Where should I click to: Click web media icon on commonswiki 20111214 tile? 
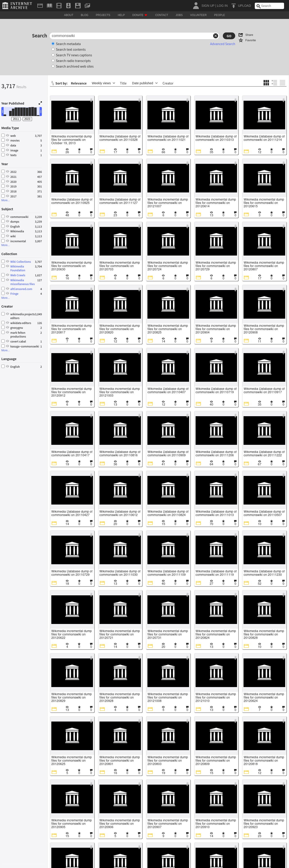click(246, 151)
